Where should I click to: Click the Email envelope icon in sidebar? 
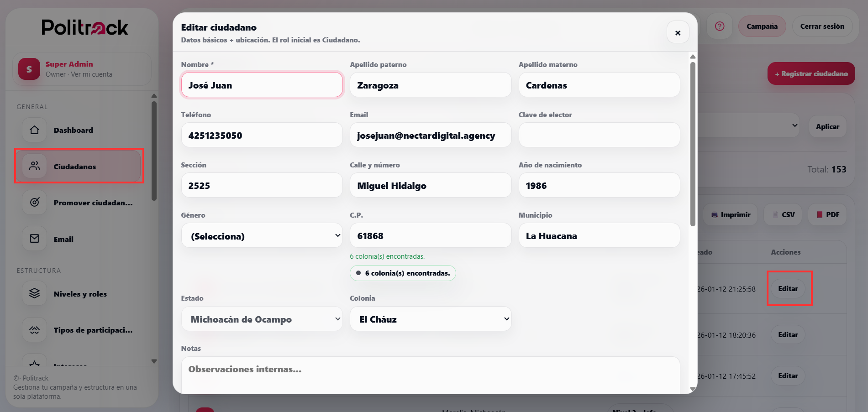click(34, 239)
